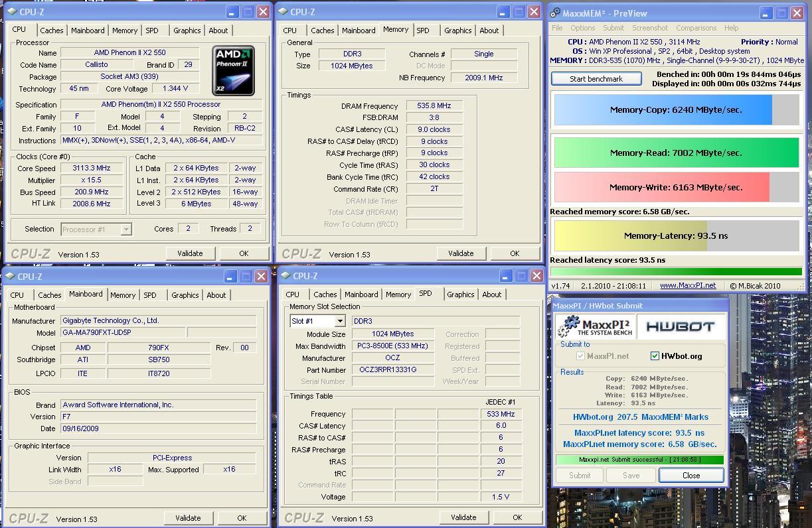Open the Submit menu in MaxxMEM²
This screenshot has height=528, width=812.
(613, 28)
